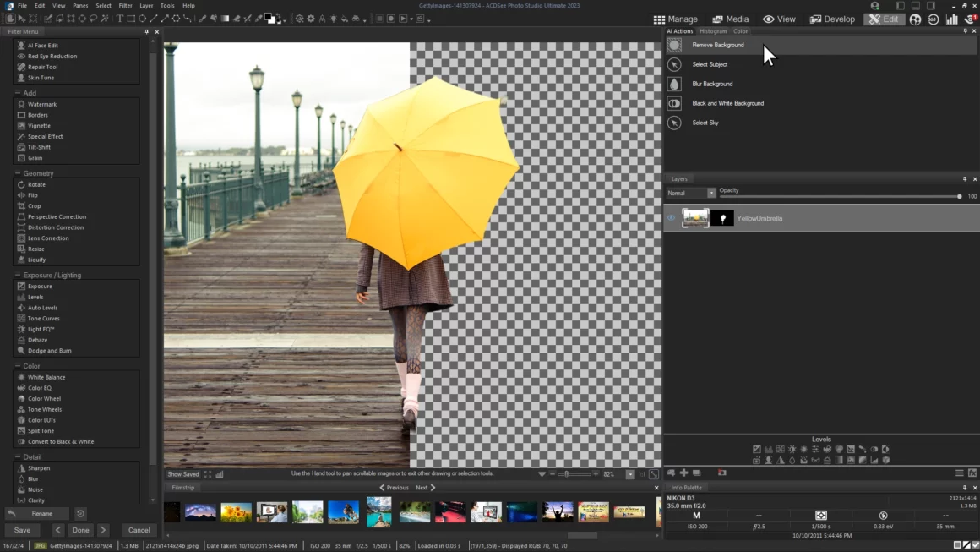Screen dimensions: 980x552
Task: Open the Panes menu
Action: pyautogui.click(x=80, y=6)
